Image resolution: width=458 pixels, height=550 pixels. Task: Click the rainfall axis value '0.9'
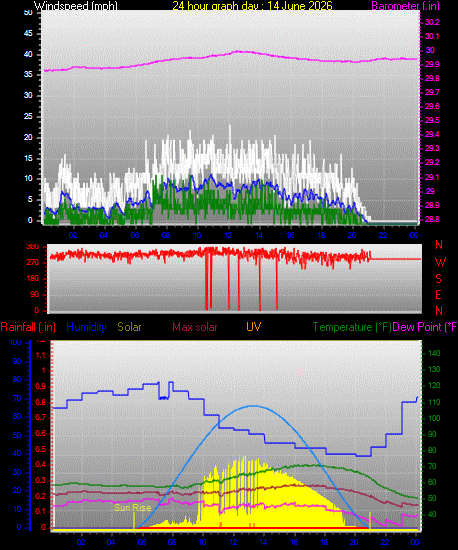click(x=41, y=386)
